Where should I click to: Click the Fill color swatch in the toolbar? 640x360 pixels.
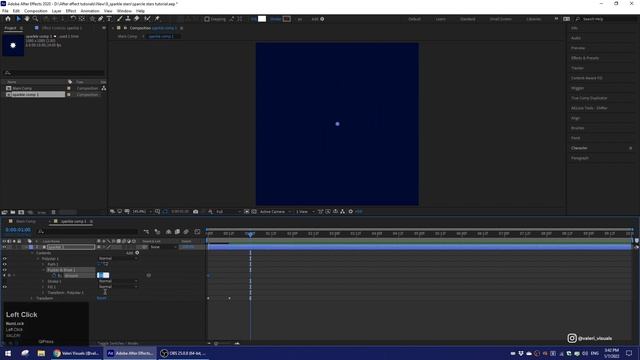point(262,19)
